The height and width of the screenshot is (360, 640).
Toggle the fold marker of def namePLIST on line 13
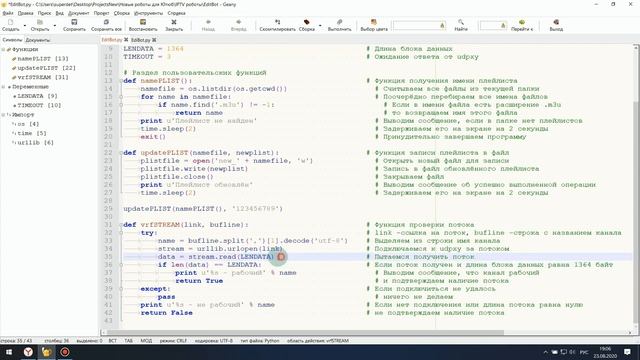point(121,81)
